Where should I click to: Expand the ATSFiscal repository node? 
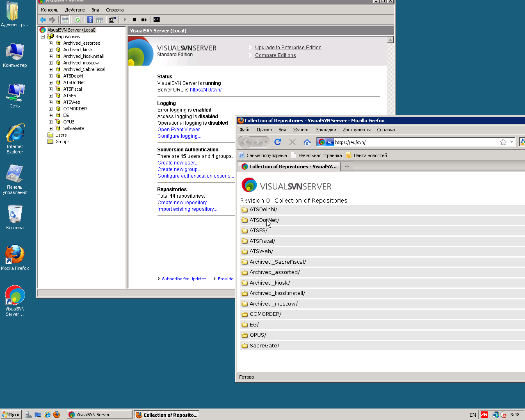coord(50,89)
